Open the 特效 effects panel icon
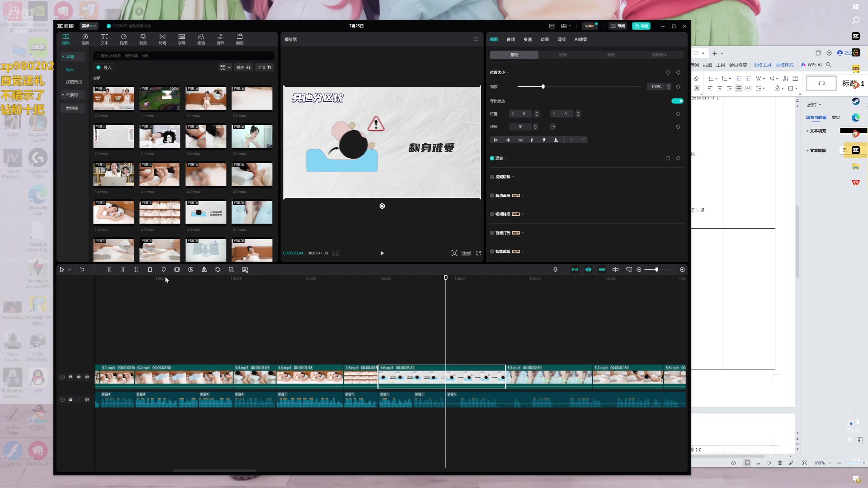 143,39
